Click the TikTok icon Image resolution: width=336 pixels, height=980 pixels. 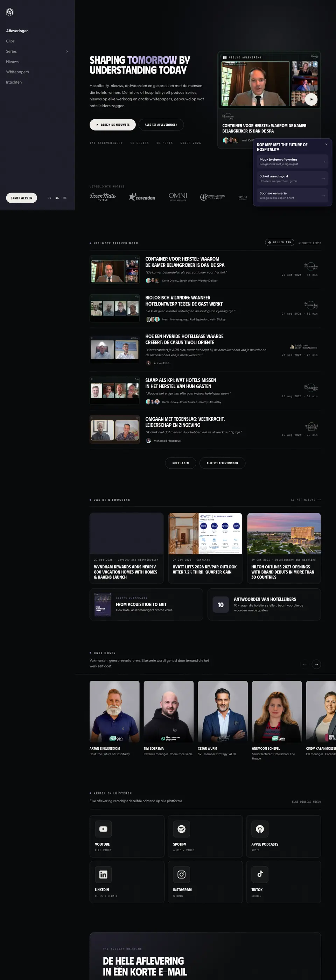260,875
